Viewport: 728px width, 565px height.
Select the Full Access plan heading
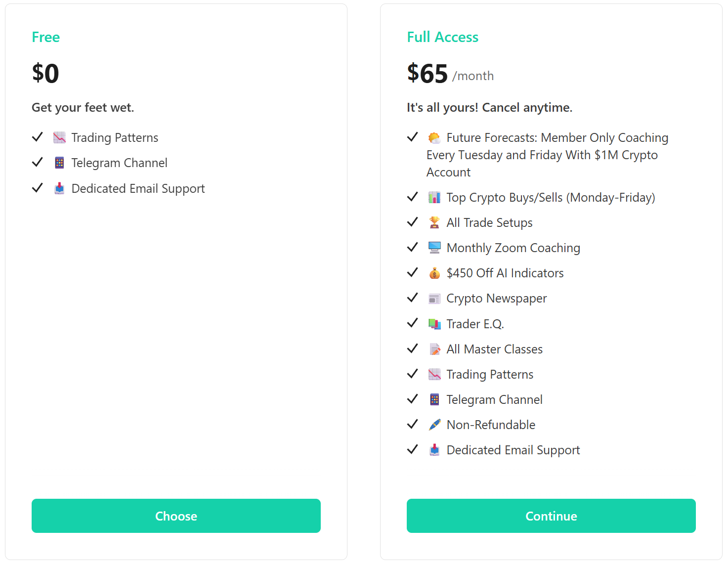[x=442, y=37]
